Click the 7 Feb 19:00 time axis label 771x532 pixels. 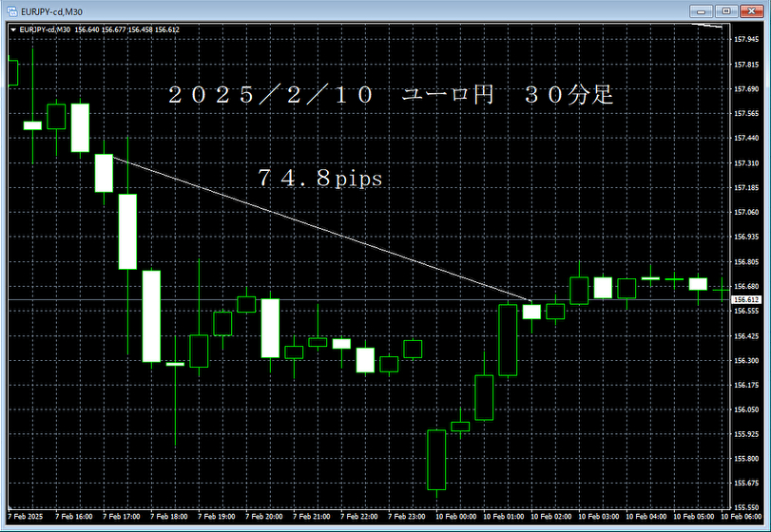coord(217,517)
